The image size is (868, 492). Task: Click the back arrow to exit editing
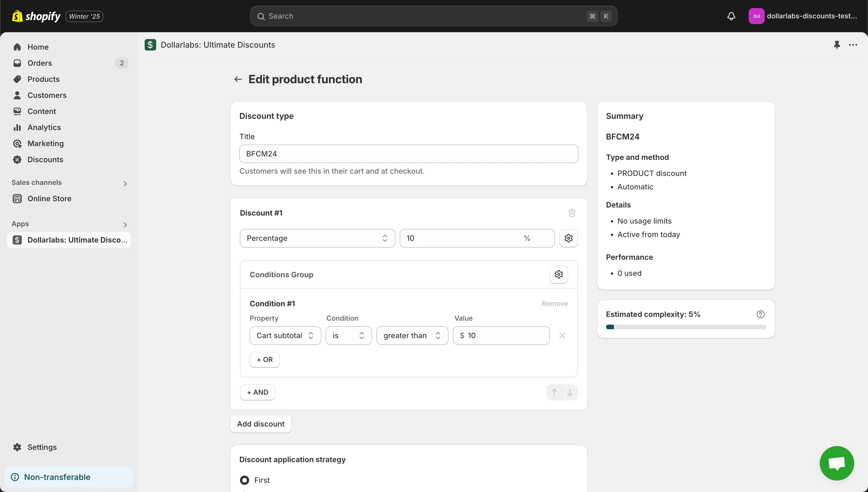tap(238, 79)
